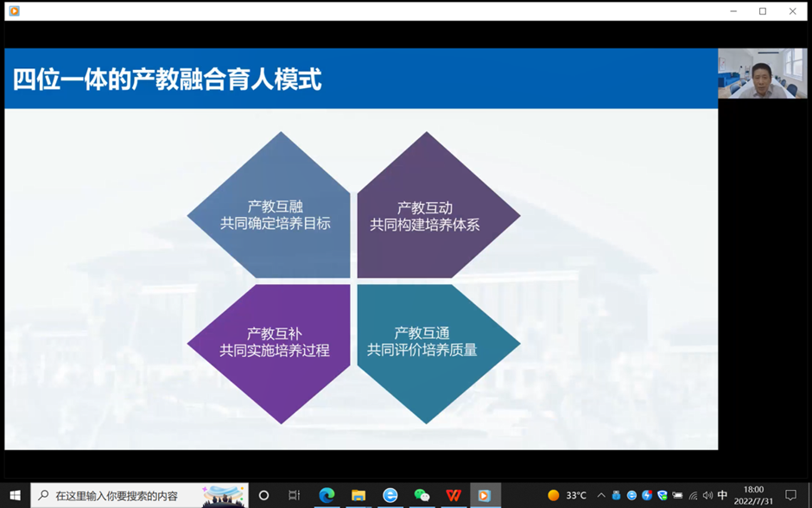The width and height of the screenshot is (812, 508).
Task: Open WeChat from the taskbar
Action: pyautogui.click(x=422, y=495)
